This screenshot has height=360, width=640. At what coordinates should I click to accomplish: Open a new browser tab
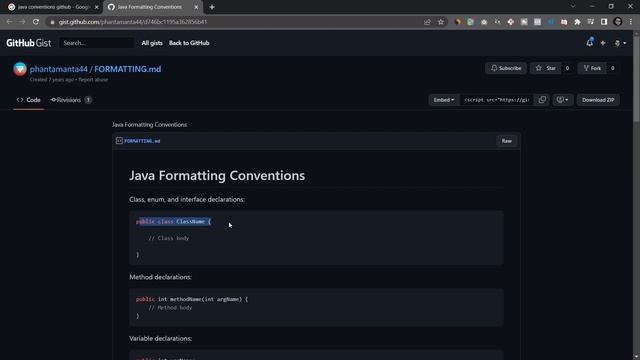[x=212, y=7]
